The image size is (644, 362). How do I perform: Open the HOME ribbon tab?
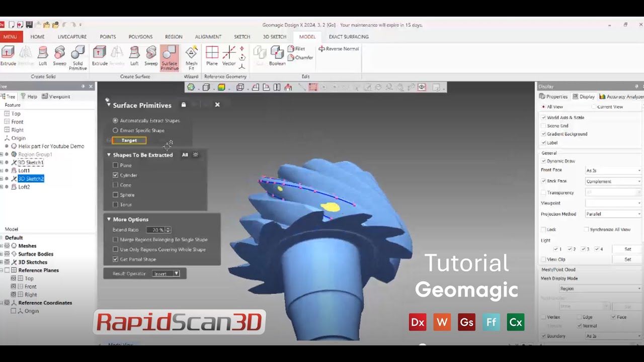[37, 37]
